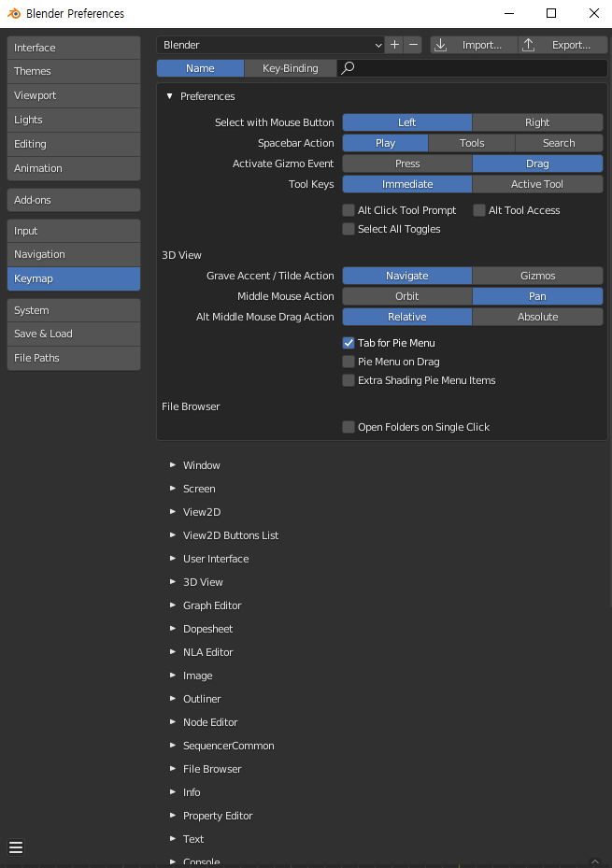612x868 pixels.
Task: Select Key-Binding search filter mode
Action: [x=291, y=68]
